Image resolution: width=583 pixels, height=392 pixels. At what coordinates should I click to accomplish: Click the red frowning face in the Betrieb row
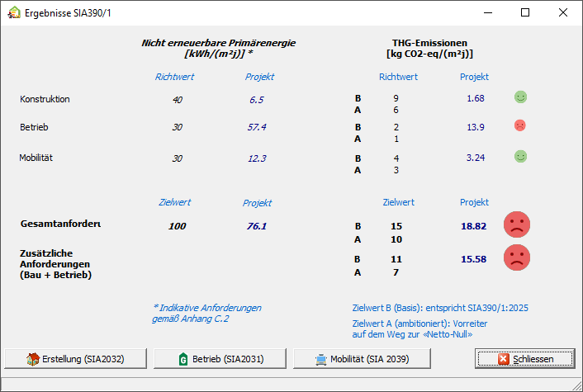point(520,125)
